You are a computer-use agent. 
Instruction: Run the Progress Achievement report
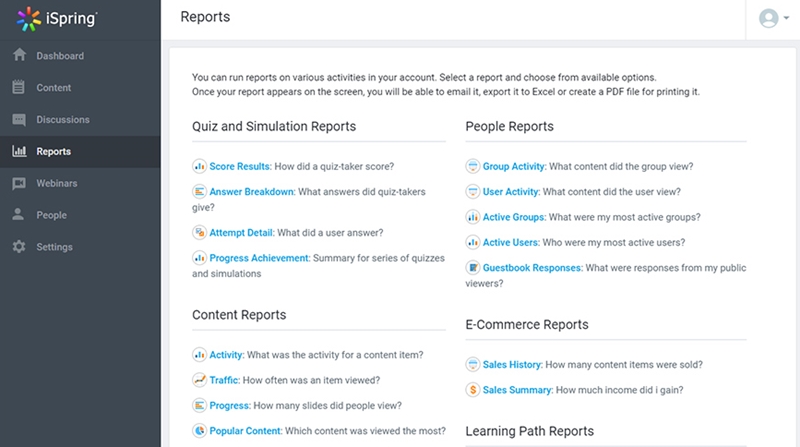(259, 258)
